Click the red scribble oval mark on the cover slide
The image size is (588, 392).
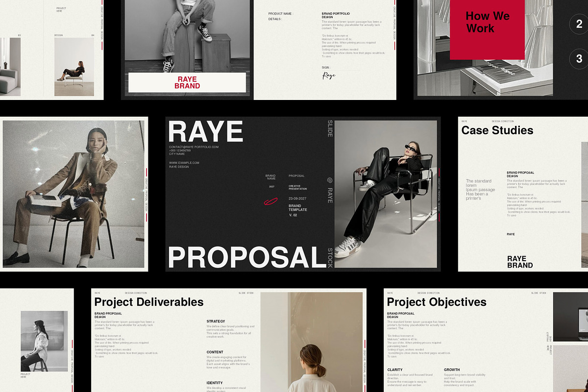pyautogui.click(x=270, y=201)
